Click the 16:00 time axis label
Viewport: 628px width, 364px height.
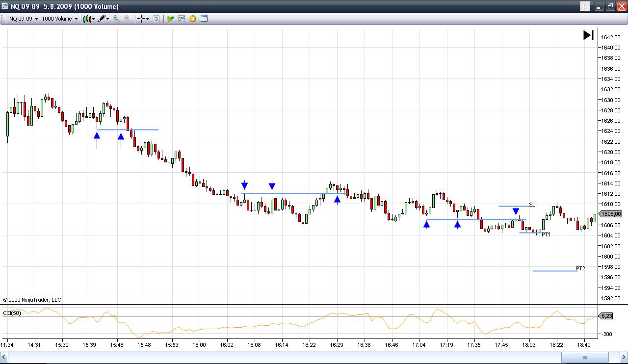pyautogui.click(x=199, y=345)
